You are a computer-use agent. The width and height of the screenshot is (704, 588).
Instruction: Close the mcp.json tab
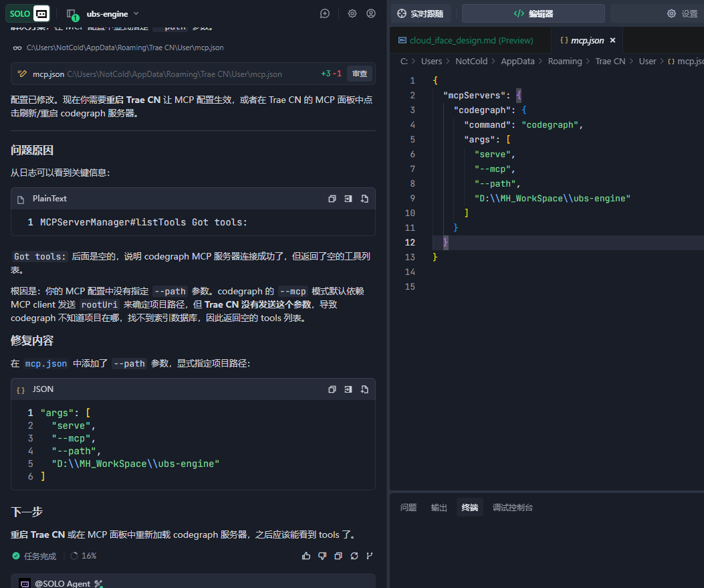point(612,40)
